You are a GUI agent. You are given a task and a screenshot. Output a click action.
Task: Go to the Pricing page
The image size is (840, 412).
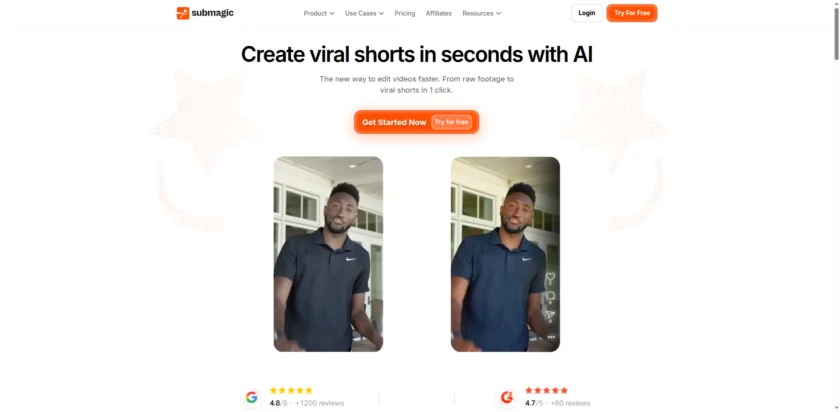pos(404,13)
